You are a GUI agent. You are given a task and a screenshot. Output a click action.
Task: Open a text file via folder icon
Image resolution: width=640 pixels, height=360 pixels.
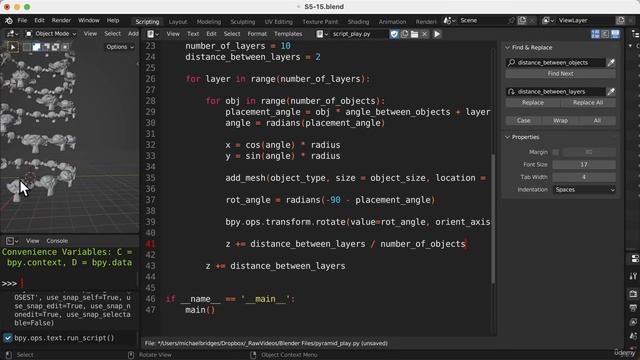pos(414,34)
